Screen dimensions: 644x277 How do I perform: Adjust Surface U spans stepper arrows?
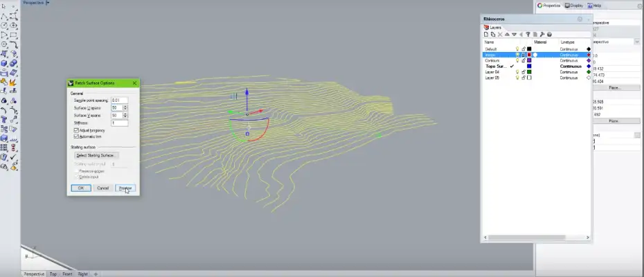pos(125,107)
